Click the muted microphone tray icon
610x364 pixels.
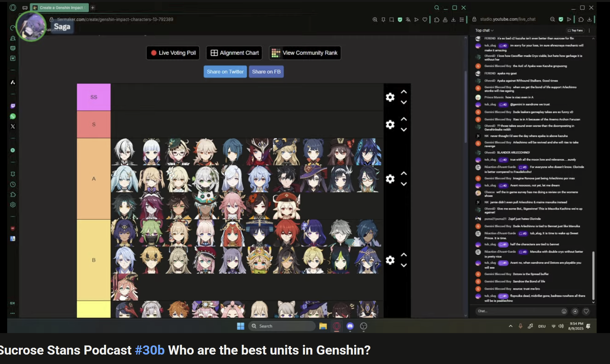point(520,326)
